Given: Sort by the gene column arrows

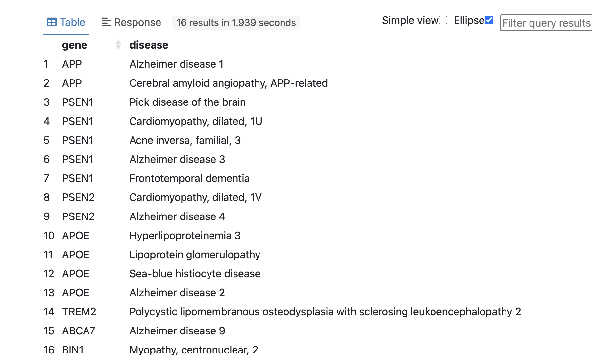Looking at the screenshot, I should pyautogui.click(x=118, y=45).
